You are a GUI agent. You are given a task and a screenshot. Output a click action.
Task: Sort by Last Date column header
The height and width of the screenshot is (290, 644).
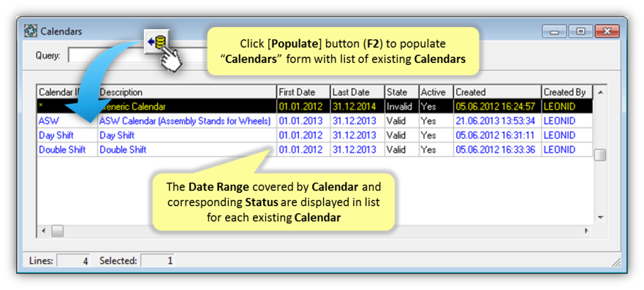(357, 92)
